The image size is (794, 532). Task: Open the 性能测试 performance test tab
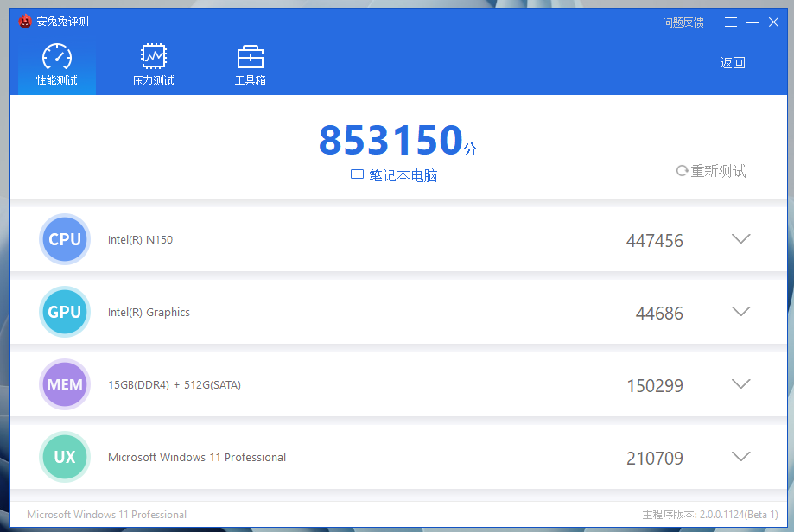point(57,65)
